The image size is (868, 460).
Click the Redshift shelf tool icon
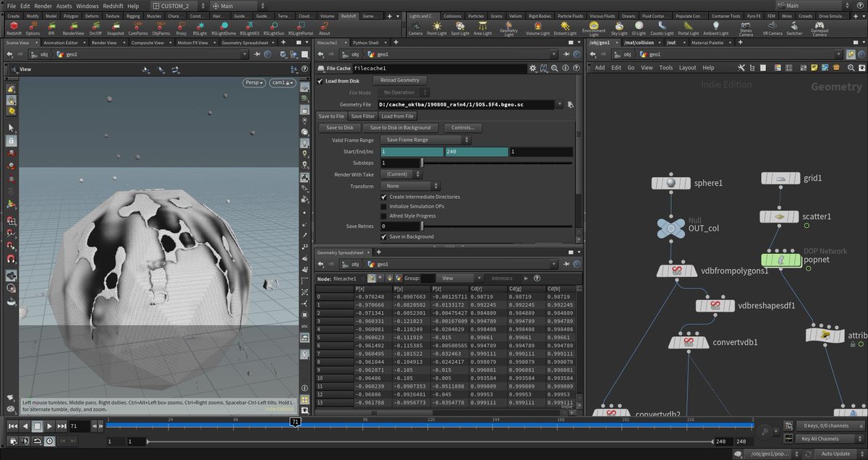[14, 27]
